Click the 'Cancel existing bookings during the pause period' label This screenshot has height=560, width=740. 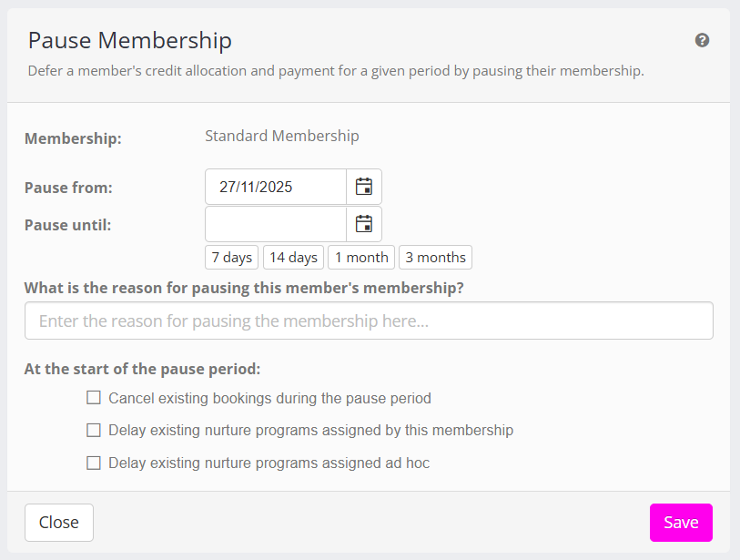269,398
